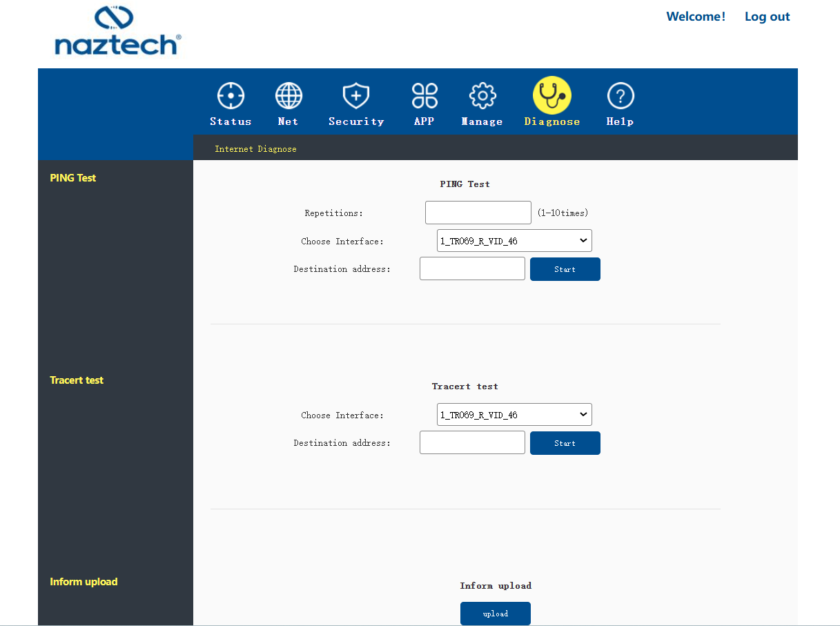Screen dimensions: 840x626
Task: Select Inform upload in the sidebar
Action: click(84, 582)
